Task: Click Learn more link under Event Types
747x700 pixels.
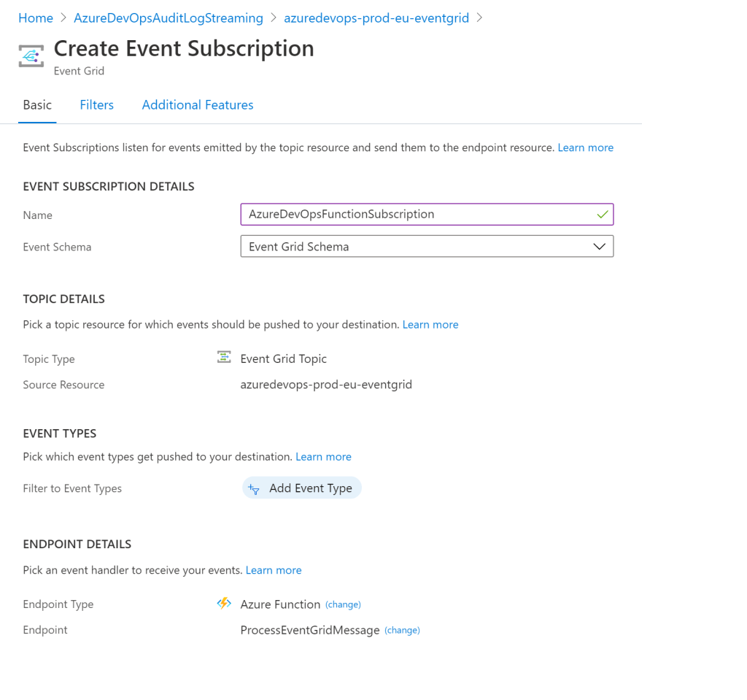Action: coord(323,457)
